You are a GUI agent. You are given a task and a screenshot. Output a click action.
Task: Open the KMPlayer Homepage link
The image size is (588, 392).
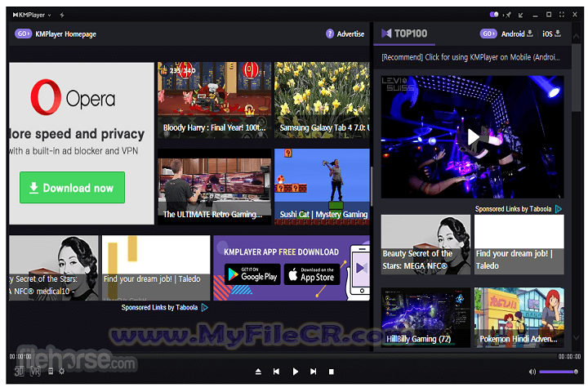pyautogui.click(x=65, y=34)
